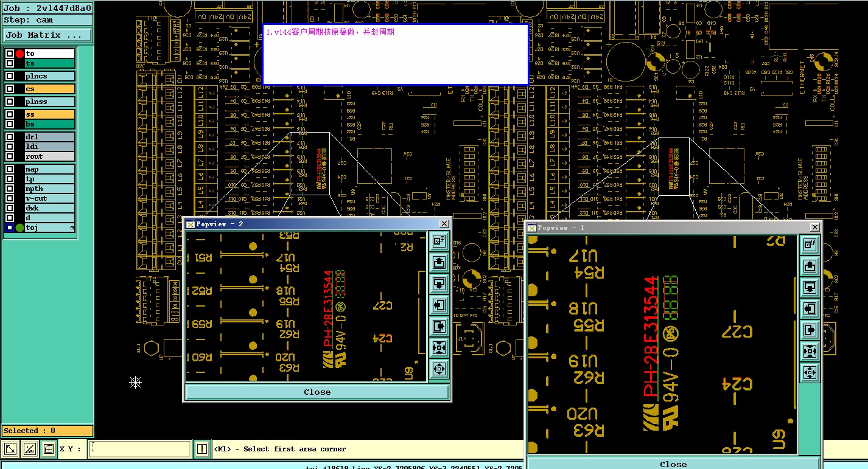Click the Selected : 0 status field
868x469 pixels.
tap(47, 431)
